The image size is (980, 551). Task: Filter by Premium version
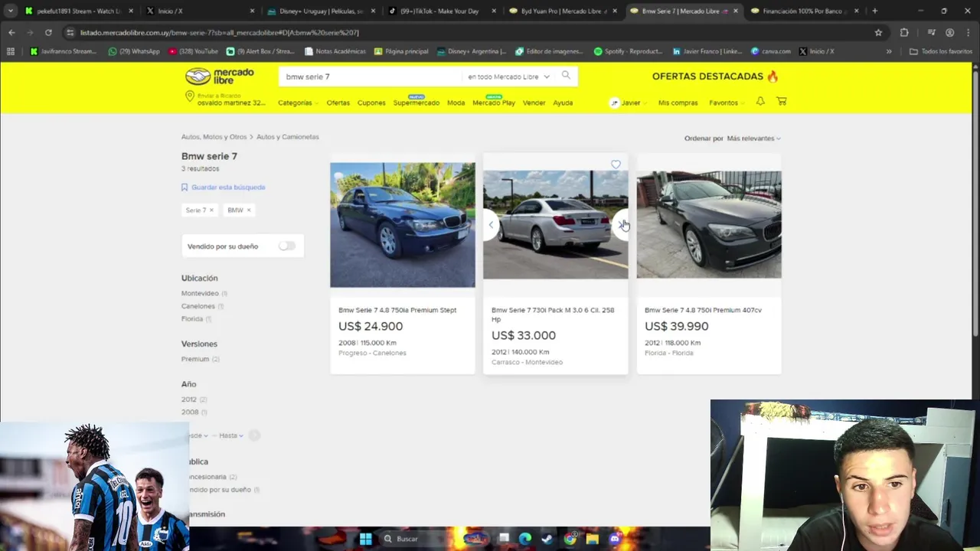click(x=195, y=359)
